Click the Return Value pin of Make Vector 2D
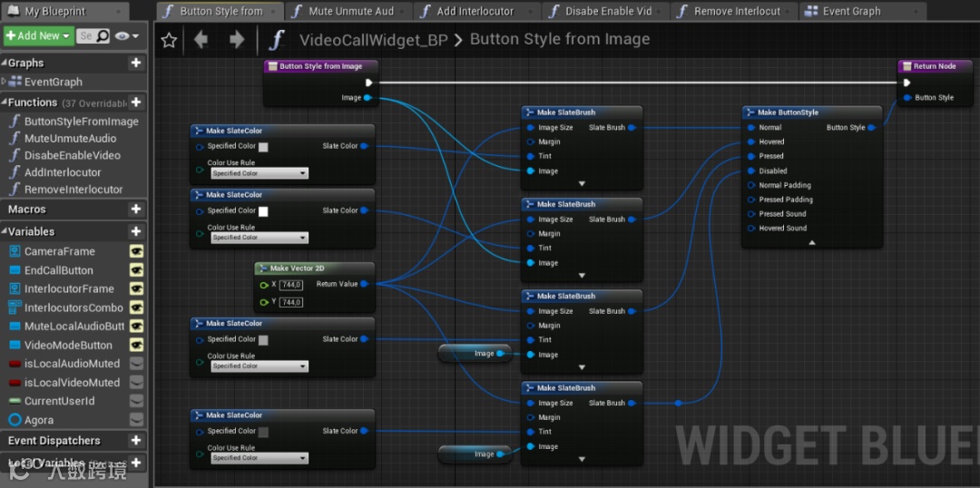This screenshot has height=488, width=980. (x=365, y=284)
